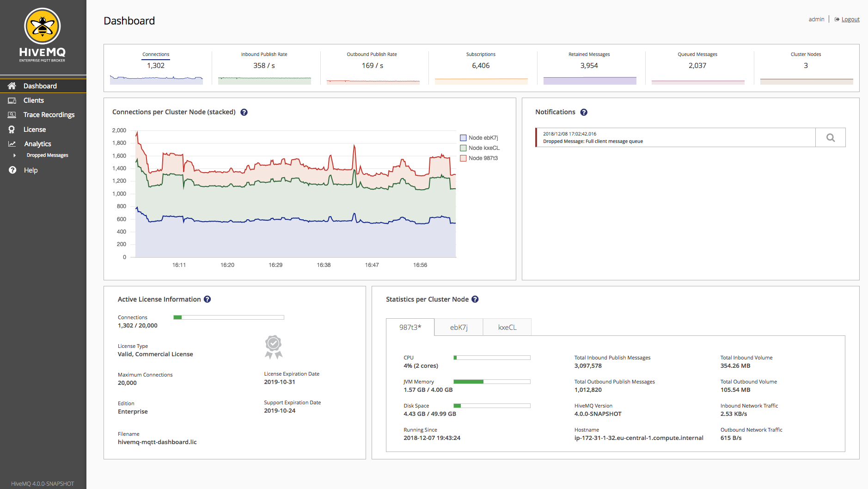Click the Help question mark icon in sidebar
This screenshot has width=868, height=489.
pos(12,170)
